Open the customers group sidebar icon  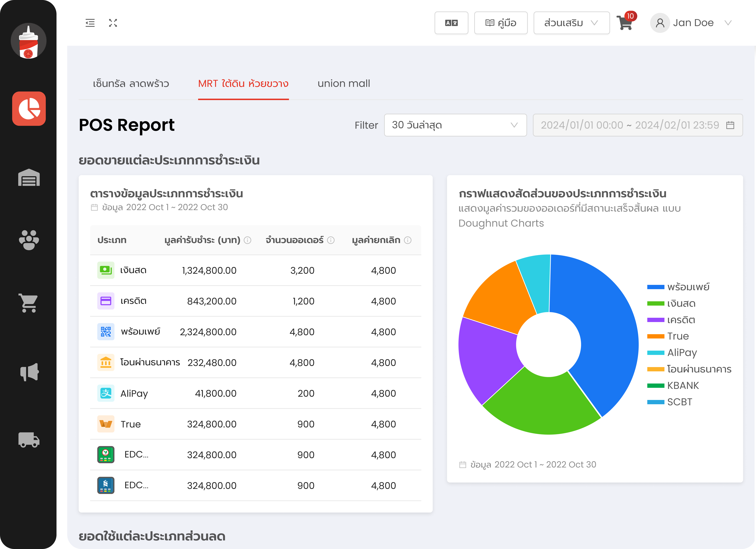[x=29, y=240]
